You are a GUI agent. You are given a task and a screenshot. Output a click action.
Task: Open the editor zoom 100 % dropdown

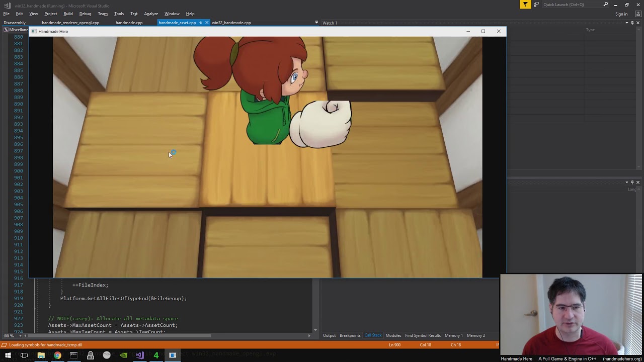tap(19, 336)
